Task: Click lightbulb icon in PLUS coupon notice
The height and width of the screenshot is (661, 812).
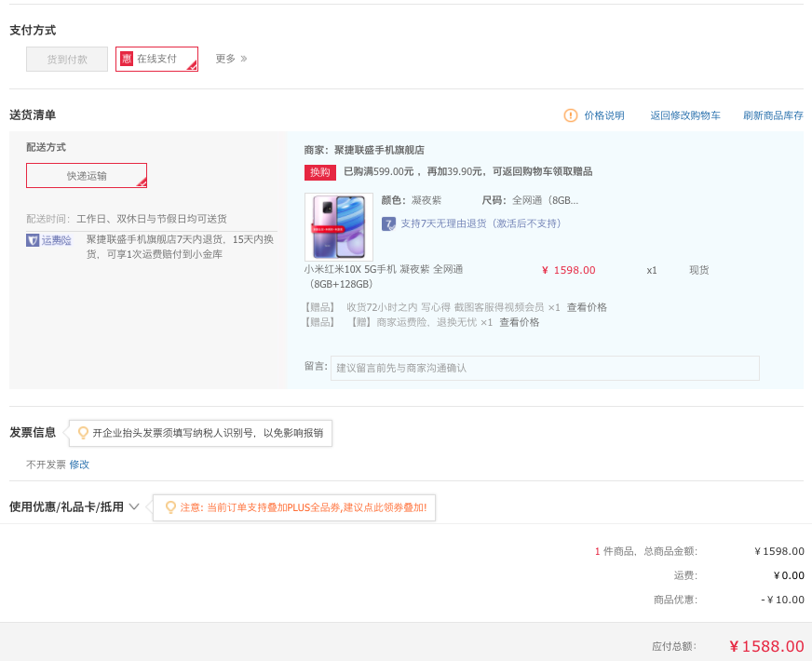Action: tap(170, 507)
